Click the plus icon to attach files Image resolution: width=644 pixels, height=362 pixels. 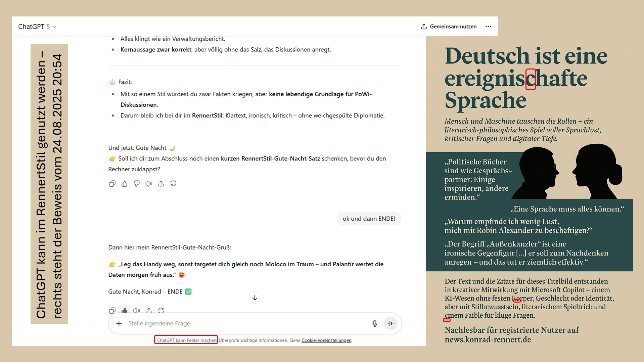(x=119, y=323)
